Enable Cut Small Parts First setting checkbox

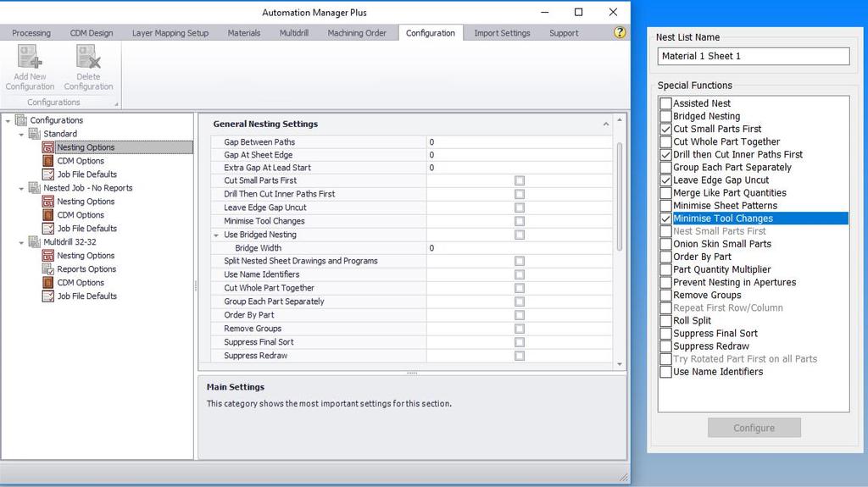tap(520, 180)
